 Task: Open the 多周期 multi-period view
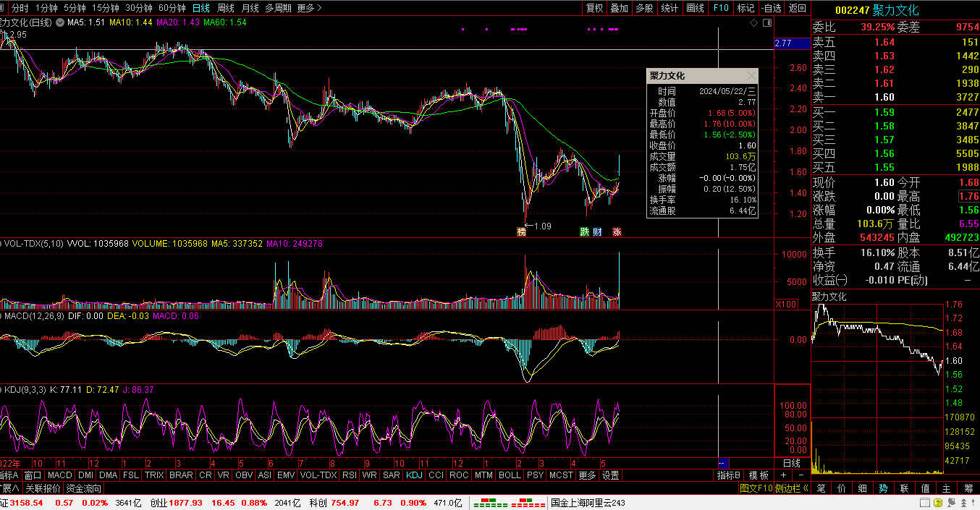[x=279, y=8]
